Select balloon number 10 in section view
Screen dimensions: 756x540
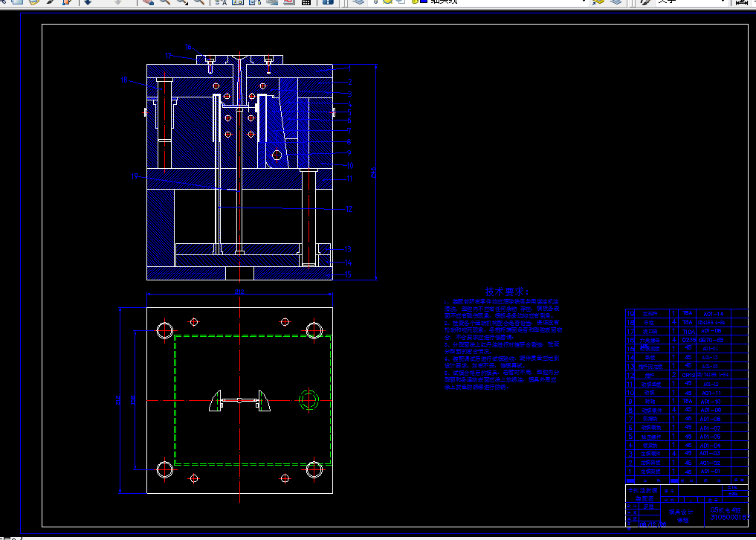[x=350, y=166]
